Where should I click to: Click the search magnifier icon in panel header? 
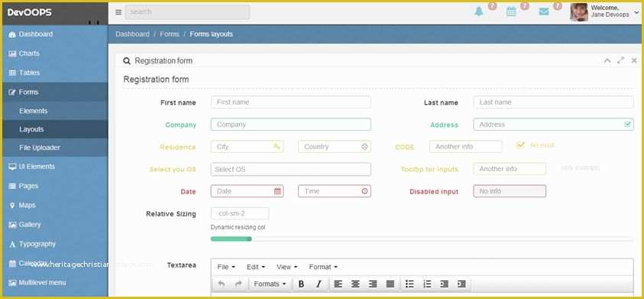(127, 61)
